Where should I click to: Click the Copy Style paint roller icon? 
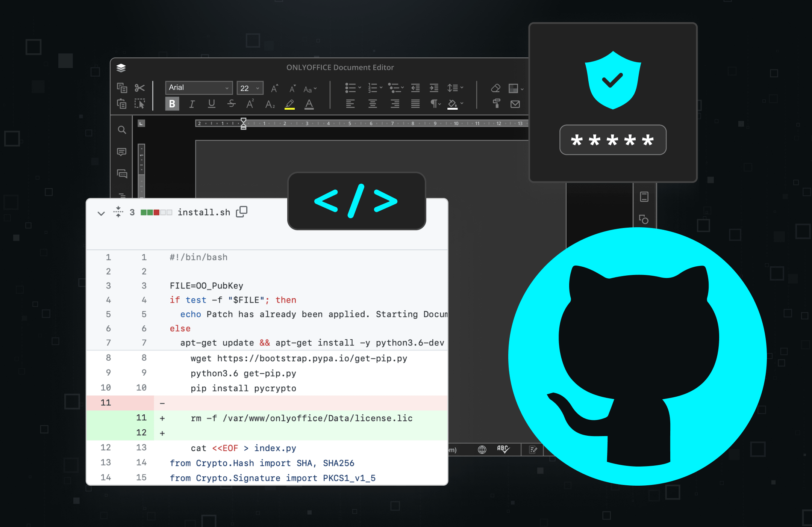pos(496,104)
